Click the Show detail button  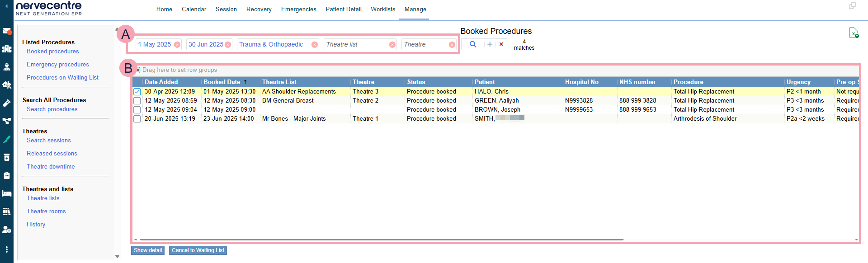pyautogui.click(x=148, y=250)
